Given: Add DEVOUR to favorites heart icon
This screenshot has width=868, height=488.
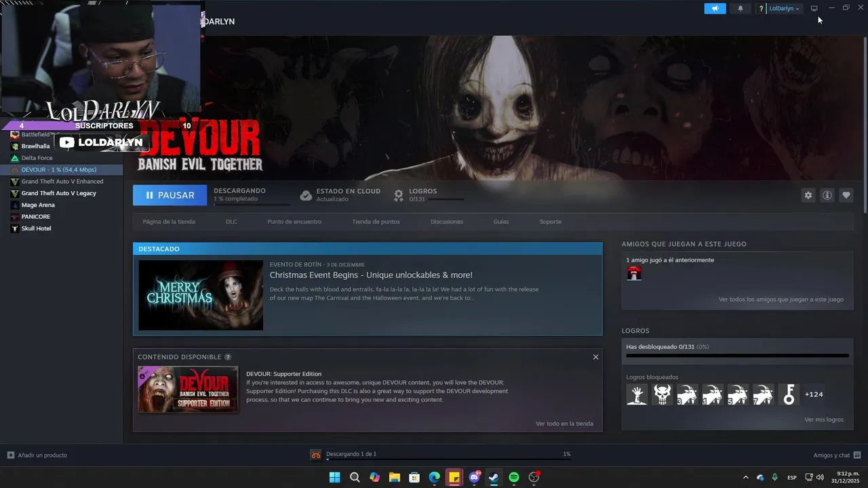Looking at the screenshot, I should tap(846, 195).
